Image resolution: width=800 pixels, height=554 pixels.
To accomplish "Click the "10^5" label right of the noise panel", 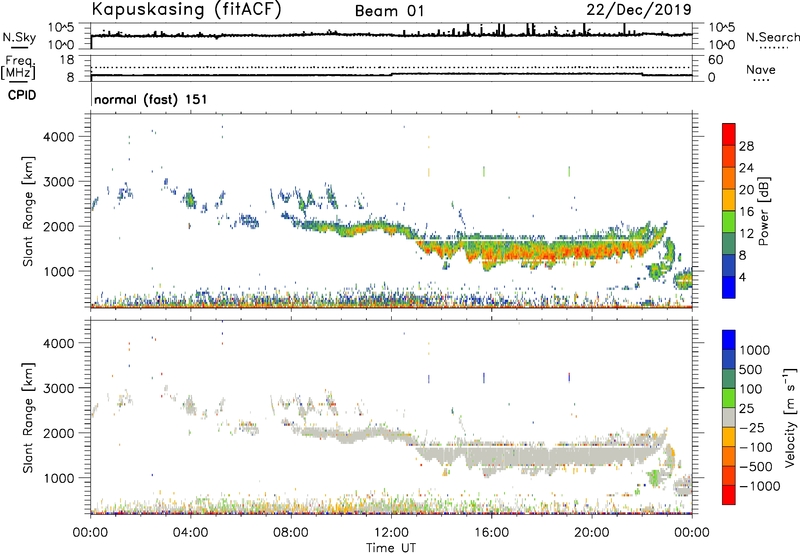I will click(x=721, y=27).
